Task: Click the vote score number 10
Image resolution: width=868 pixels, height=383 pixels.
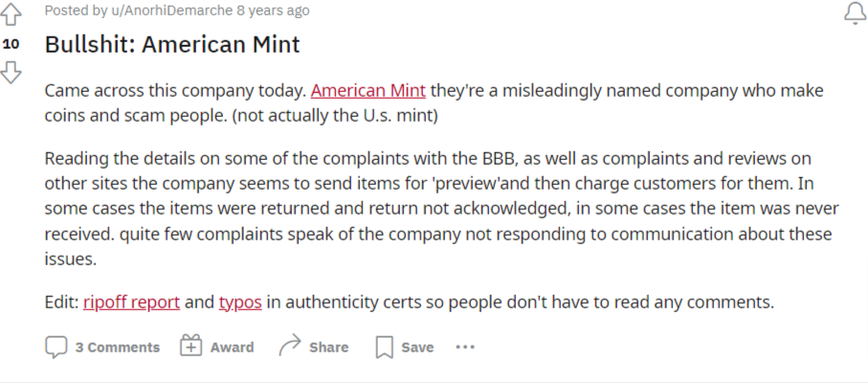Action: point(11,44)
